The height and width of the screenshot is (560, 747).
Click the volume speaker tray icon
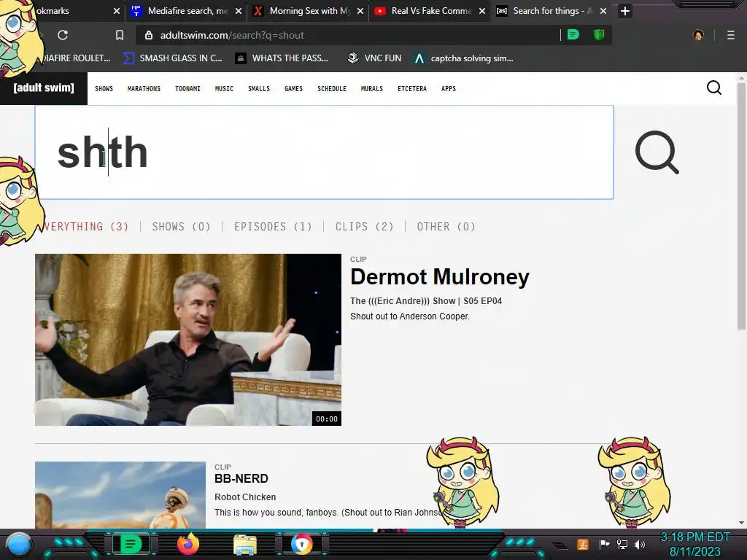[x=639, y=544]
